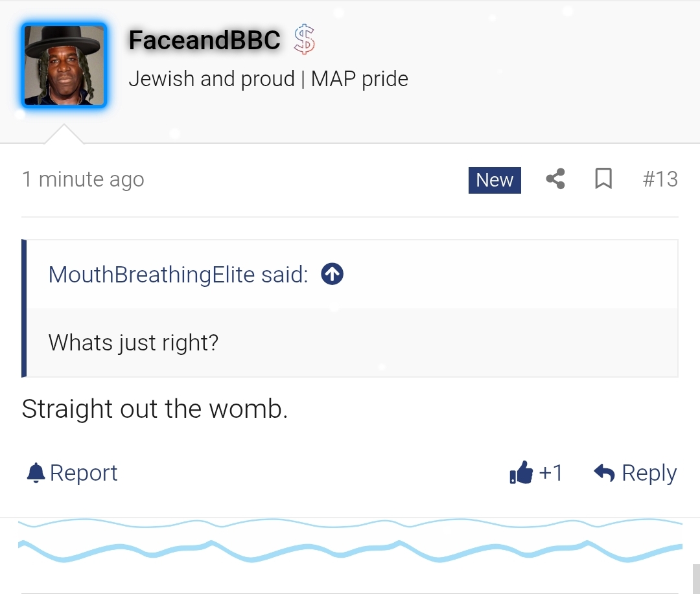Screen dimensions: 700x594
Task: Click the dollar sign badge beside username
Action: (304, 40)
